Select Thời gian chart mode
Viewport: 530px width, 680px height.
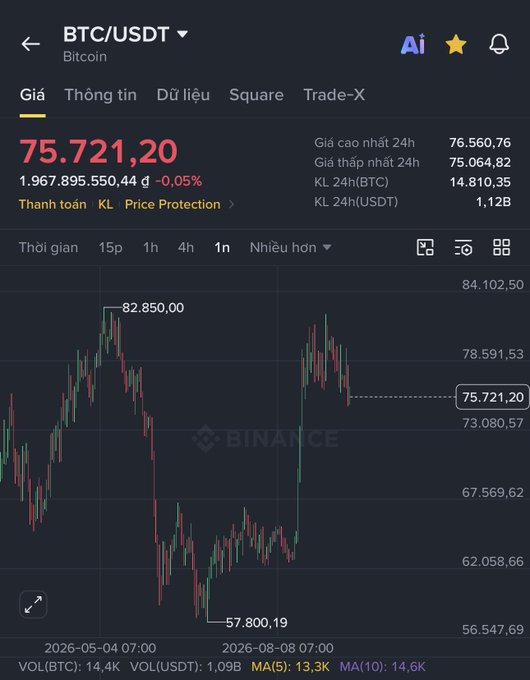point(49,247)
